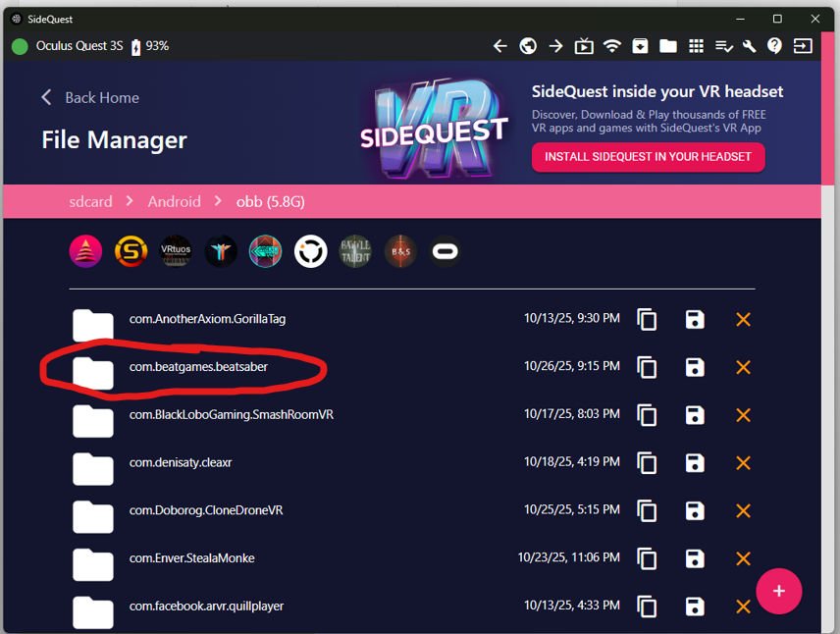
Task: Save the com.facebook.arvr.quillplayer folder to PC
Action: 695,607
